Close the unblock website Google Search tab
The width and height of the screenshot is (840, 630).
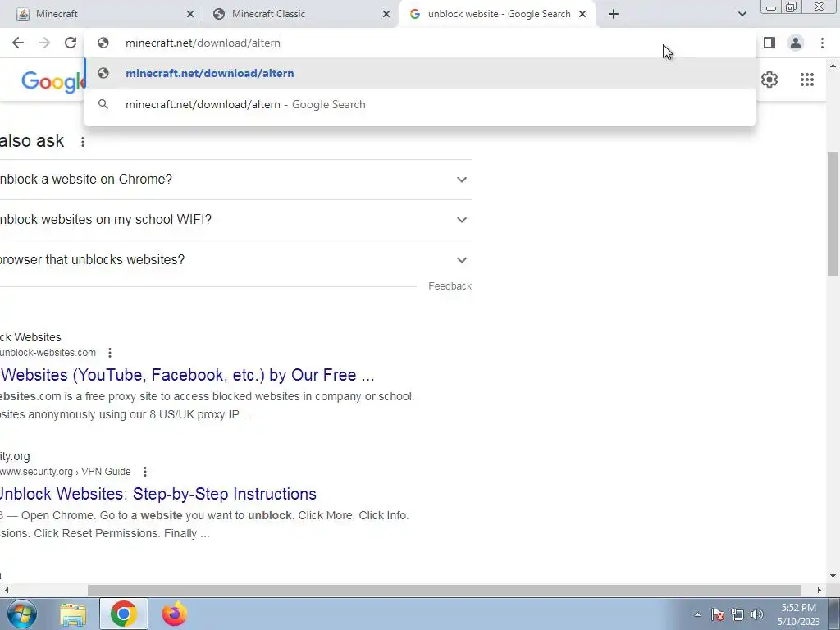tap(582, 14)
